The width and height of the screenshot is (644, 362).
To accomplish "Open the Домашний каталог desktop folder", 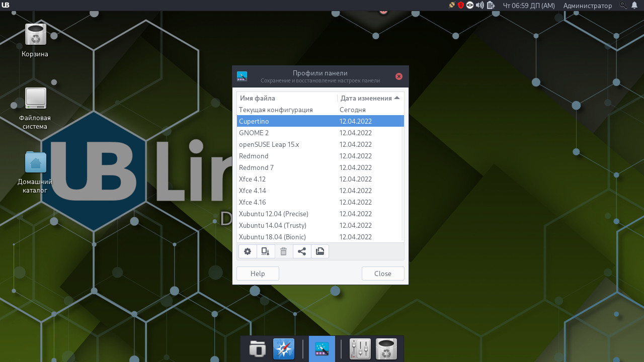I will (x=35, y=172).
